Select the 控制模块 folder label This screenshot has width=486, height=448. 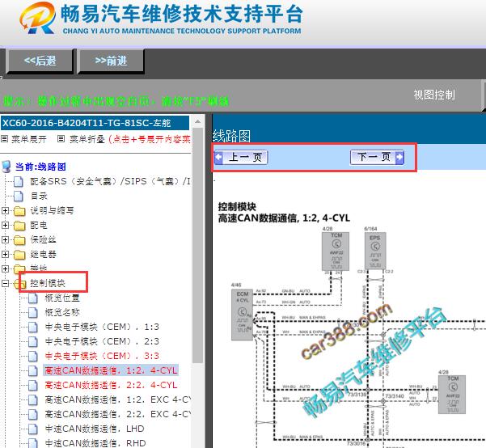(48, 283)
